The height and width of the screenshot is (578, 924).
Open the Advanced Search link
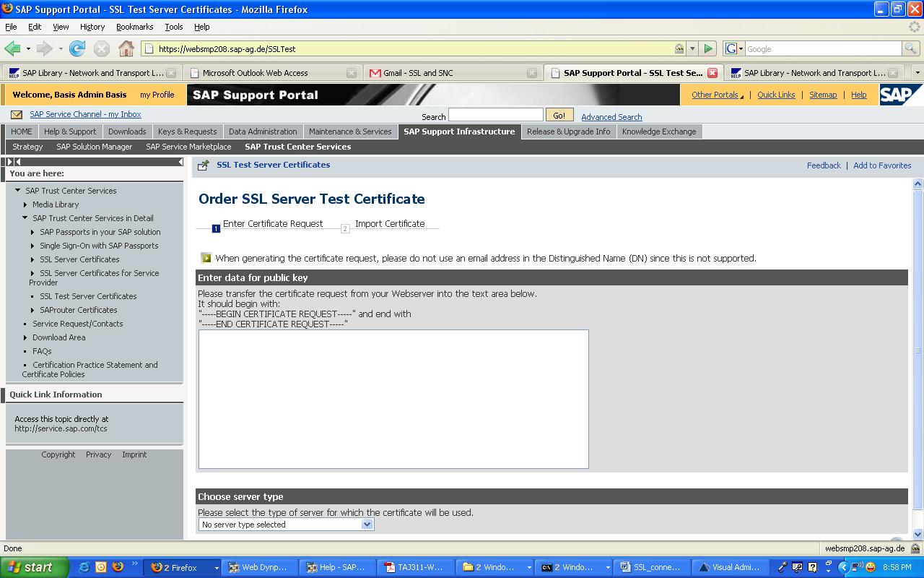pyautogui.click(x=611, y=116)
